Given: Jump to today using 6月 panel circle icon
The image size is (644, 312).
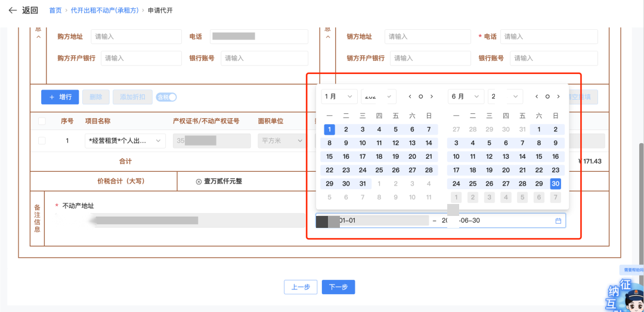Looking at the screenshot, I should point(547,97).
